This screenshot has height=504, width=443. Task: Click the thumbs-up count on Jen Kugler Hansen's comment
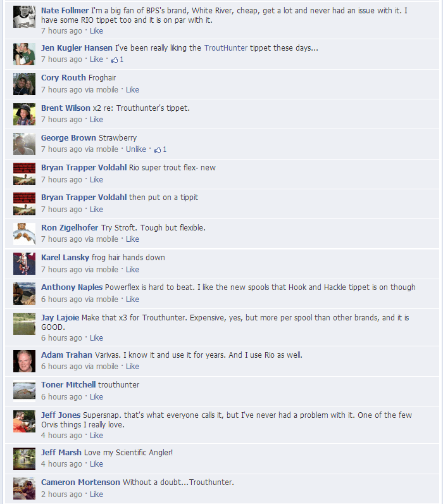[x=117, y=60]
